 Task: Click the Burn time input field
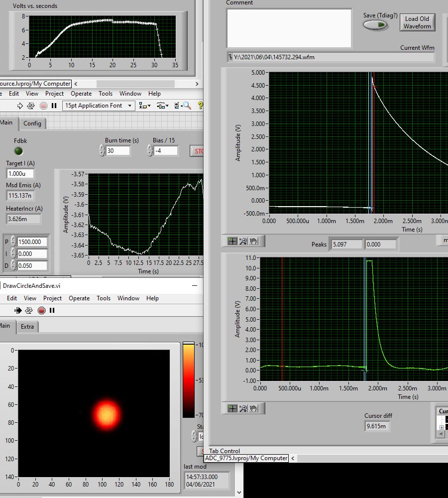click(118, 150)
